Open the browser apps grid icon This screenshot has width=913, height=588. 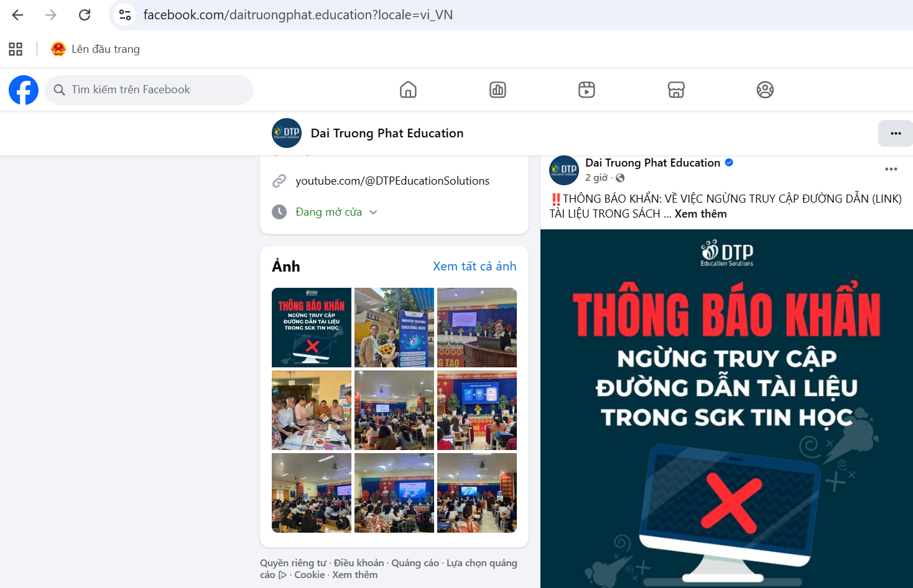[x=16, y=49]
